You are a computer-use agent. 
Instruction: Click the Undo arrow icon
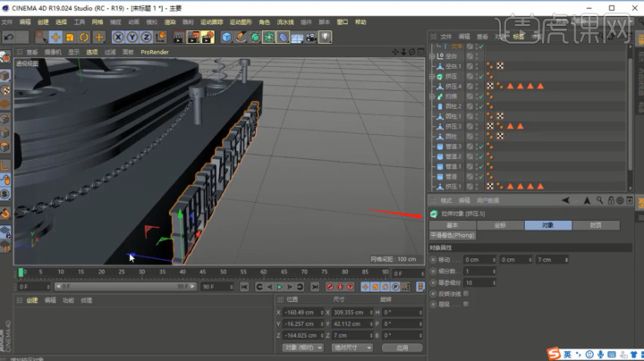(x=9, y=37)
